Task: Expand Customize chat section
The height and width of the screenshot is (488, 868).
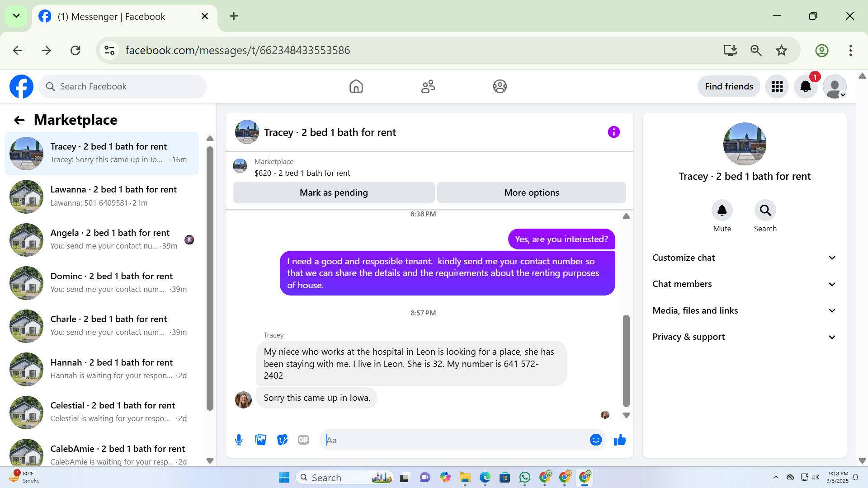Action: (x=744, y=258)
